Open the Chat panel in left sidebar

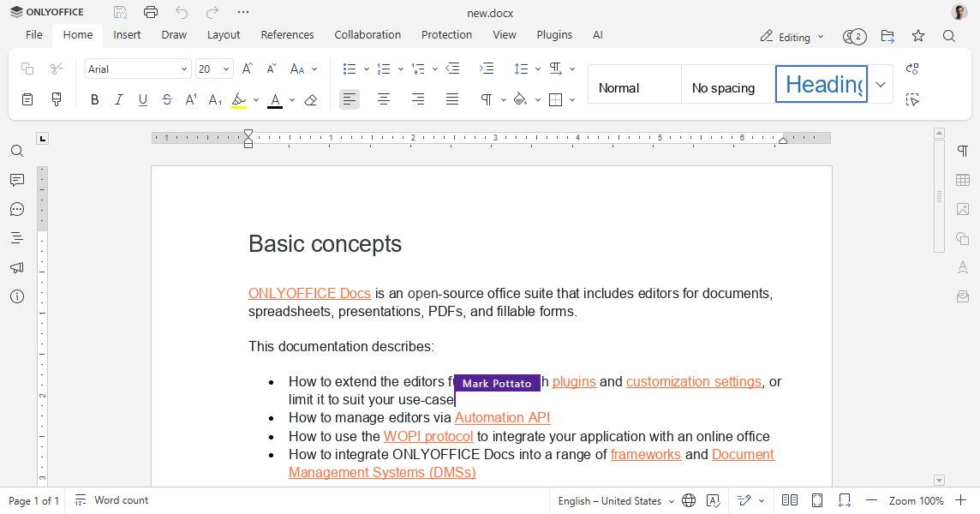[x=17, y=209]
